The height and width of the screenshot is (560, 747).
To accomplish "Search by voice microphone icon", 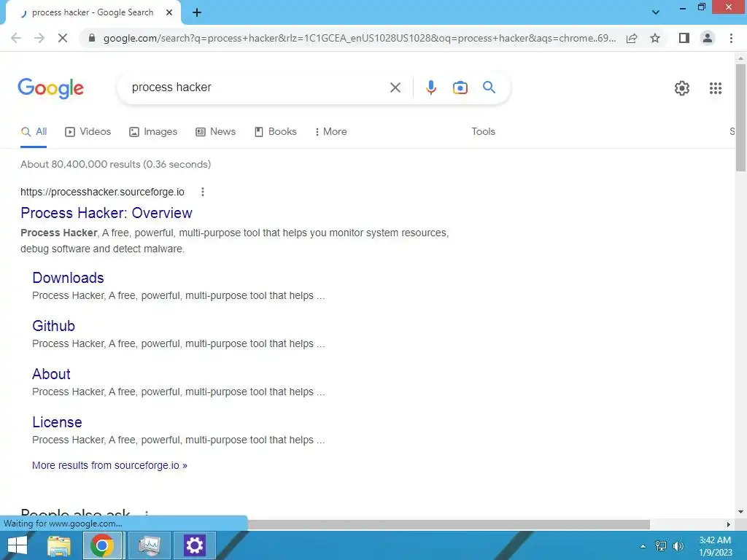I will click(430, 87).
